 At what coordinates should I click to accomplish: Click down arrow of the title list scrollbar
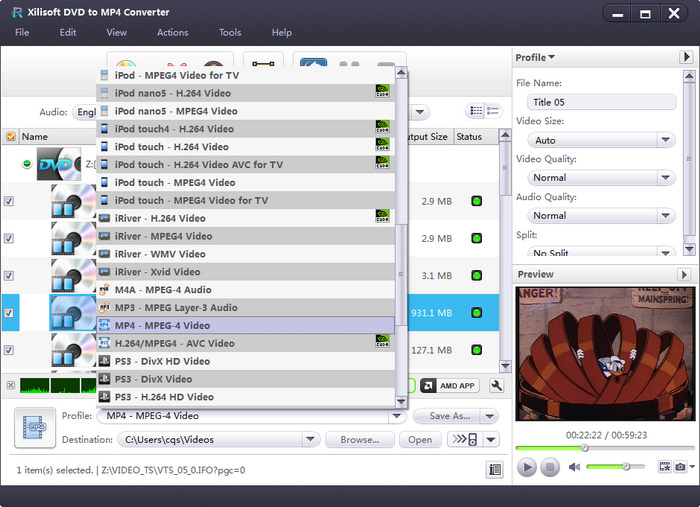505,366
